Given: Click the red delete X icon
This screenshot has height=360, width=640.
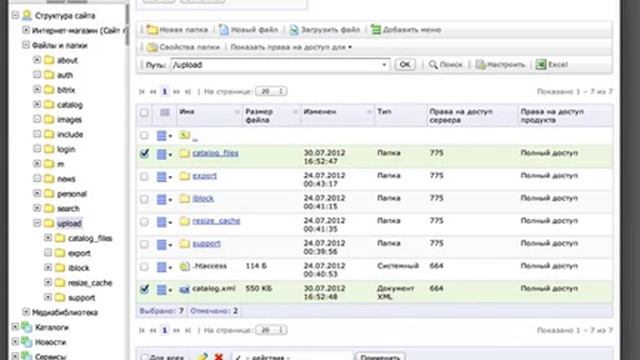Looking at the screenshot, I should [x=219, y=358].
